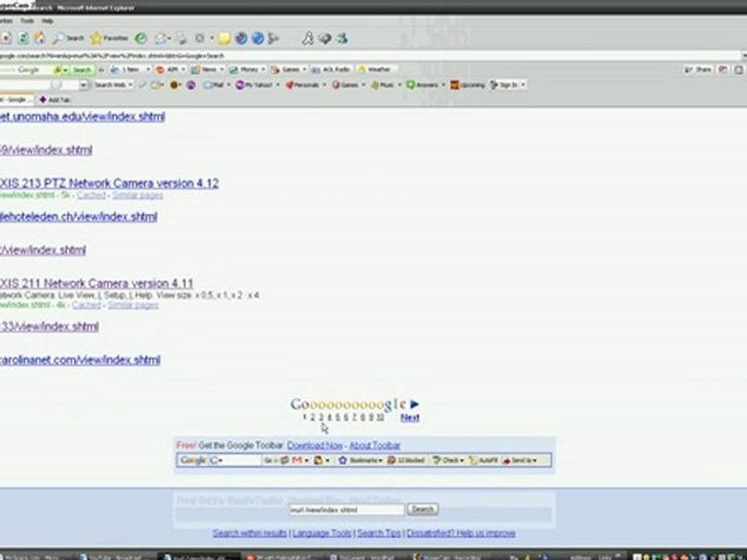Click the green Refresh icon
The height and width of the screenshot is (560, 747).
23,38
